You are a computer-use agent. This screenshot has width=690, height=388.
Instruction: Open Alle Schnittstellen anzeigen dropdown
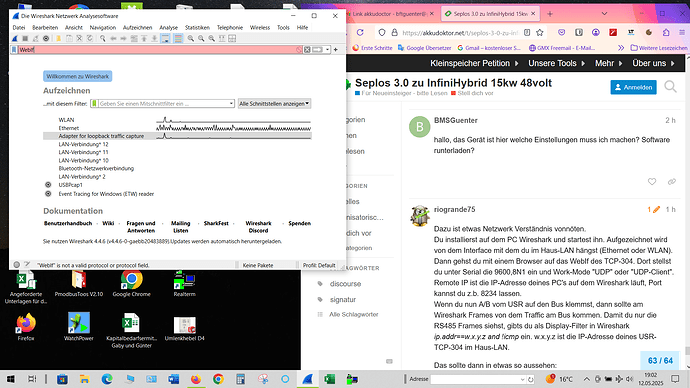pos(274,103)
